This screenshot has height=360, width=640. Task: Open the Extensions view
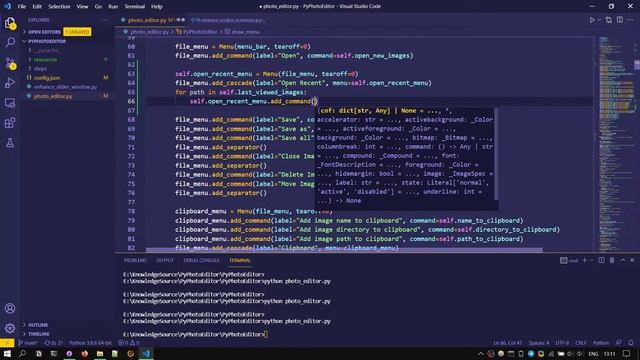[x=10, y=122]
